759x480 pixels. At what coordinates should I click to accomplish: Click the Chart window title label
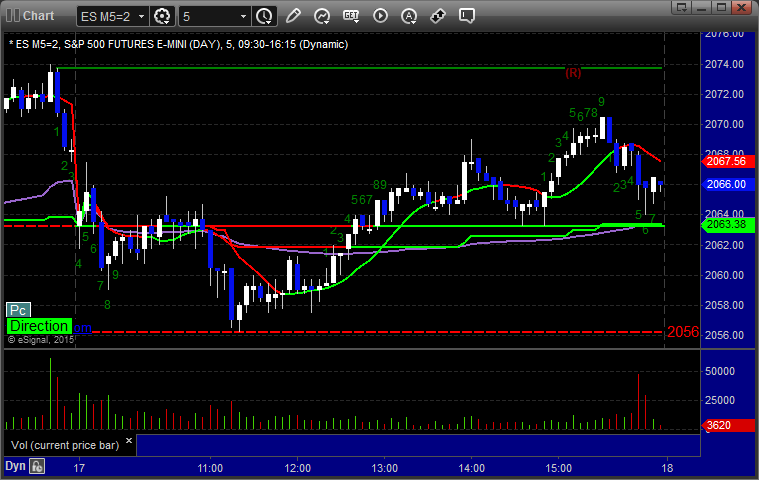pyautogui.click(x=38, y=16)
